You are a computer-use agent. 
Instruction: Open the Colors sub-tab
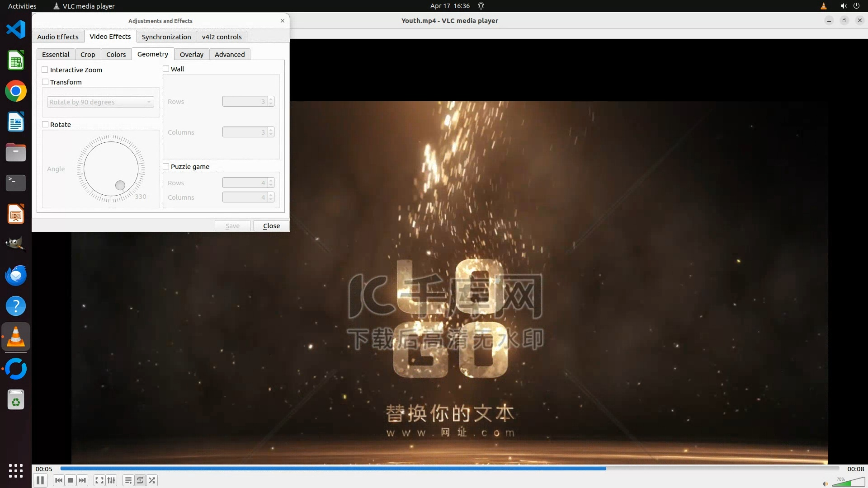tap(116, 54)
